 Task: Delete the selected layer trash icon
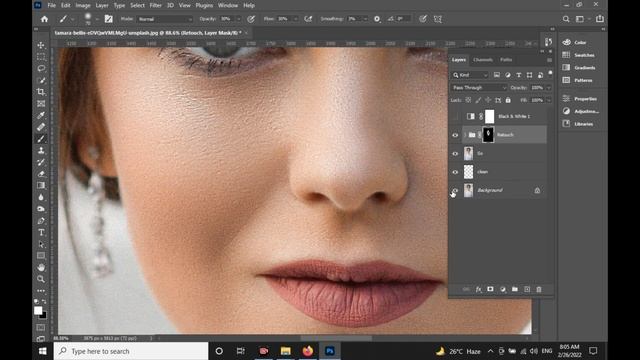(x=539, y=289)
